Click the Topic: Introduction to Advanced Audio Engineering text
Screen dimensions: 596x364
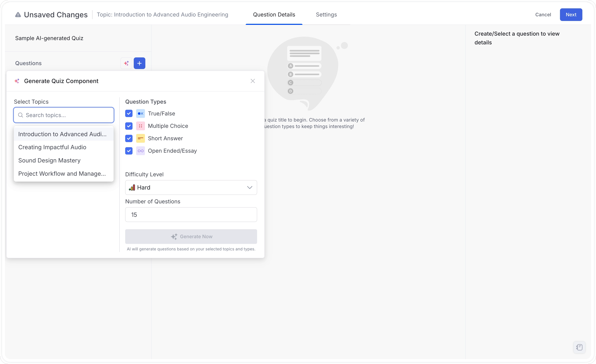pyautogui.click(x=162, y=14)
